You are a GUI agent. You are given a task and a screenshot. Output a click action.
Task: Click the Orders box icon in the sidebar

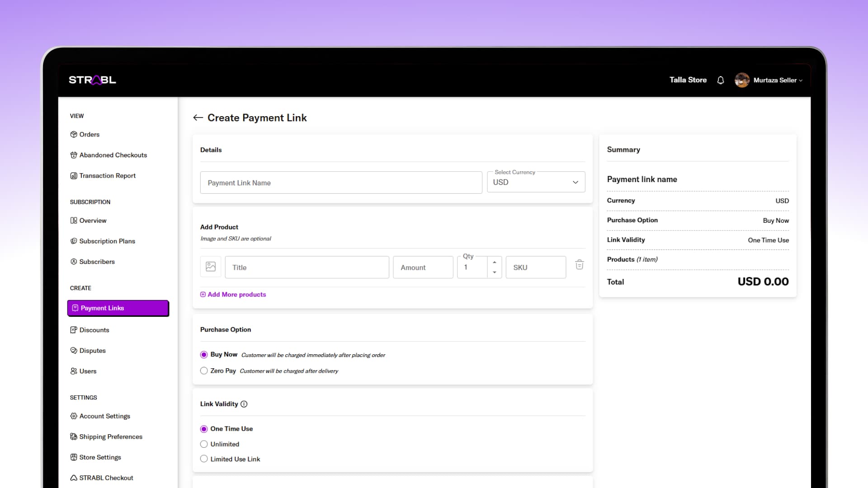pyautogui.click(x=74, y=134)
